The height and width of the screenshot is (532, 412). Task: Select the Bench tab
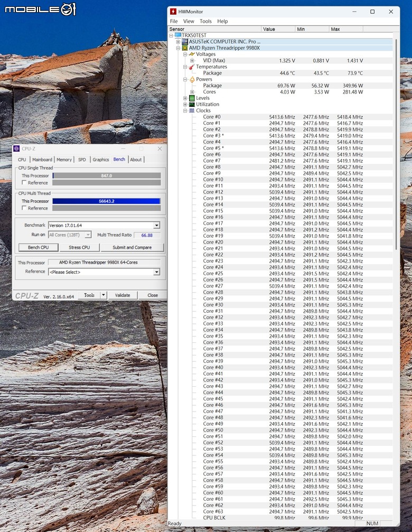(119, 159)
